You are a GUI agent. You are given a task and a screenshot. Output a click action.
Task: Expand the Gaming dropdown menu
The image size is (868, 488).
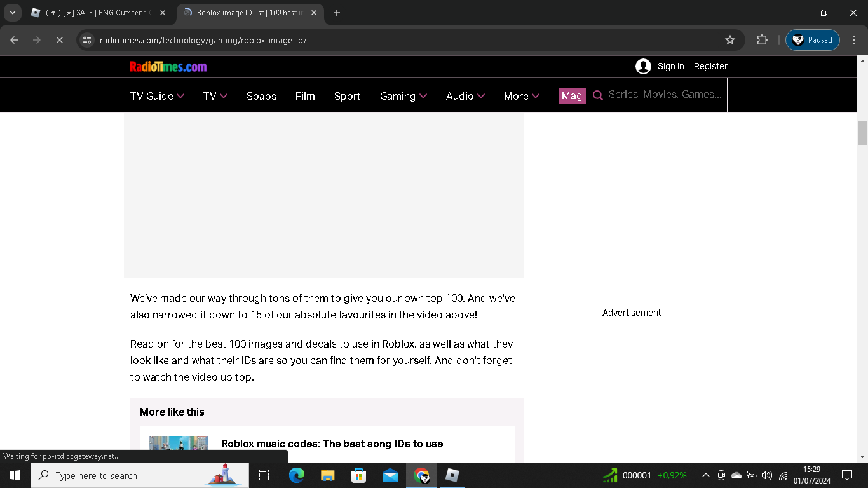tap(403, 96)
